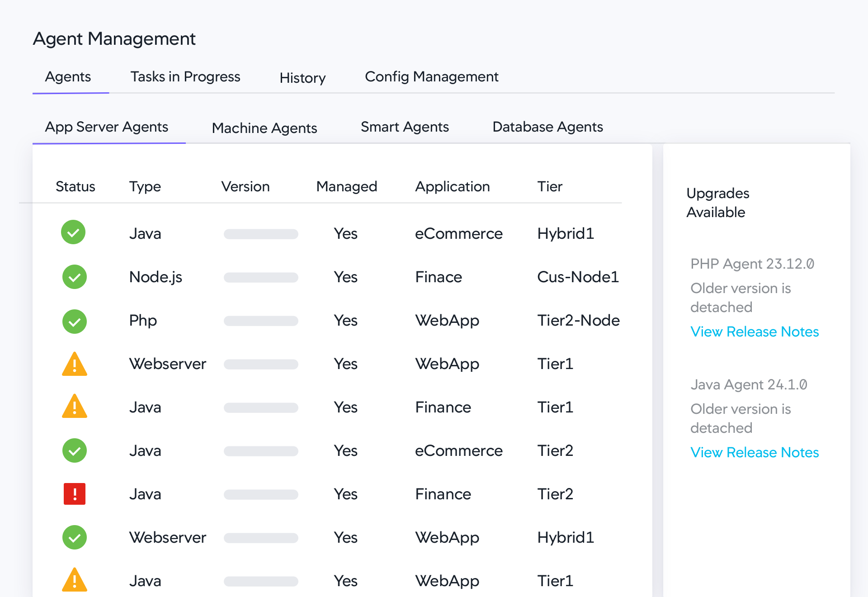The width and height of the screenshot is (868, 597).
Task: Click 'Tier2-Node' tier cell
Action: click(578, 321)
